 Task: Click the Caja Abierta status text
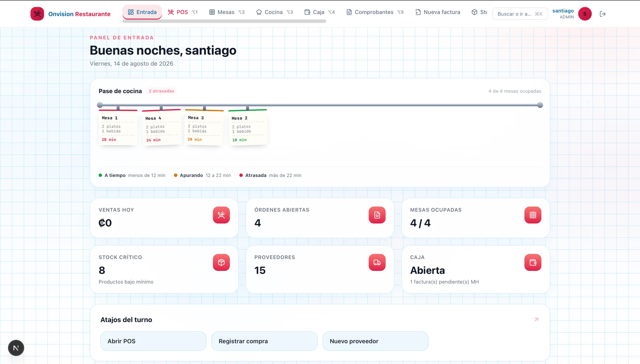click(427, 270)
